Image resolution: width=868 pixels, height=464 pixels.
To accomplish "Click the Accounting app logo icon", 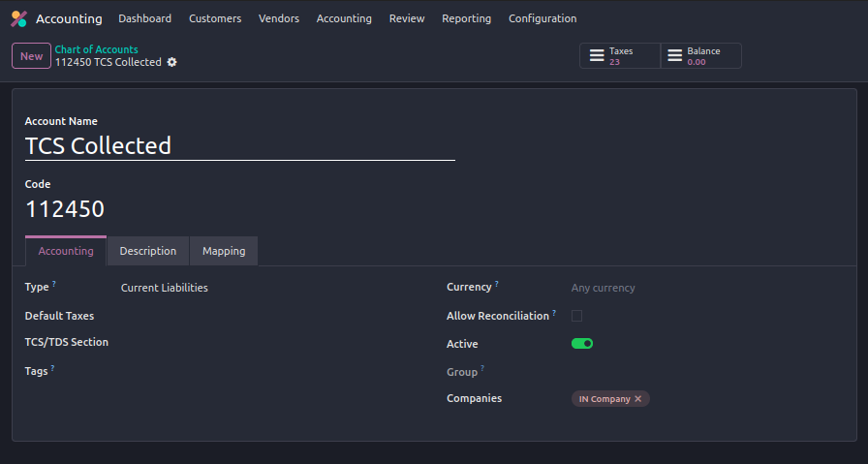I will 18,18.
